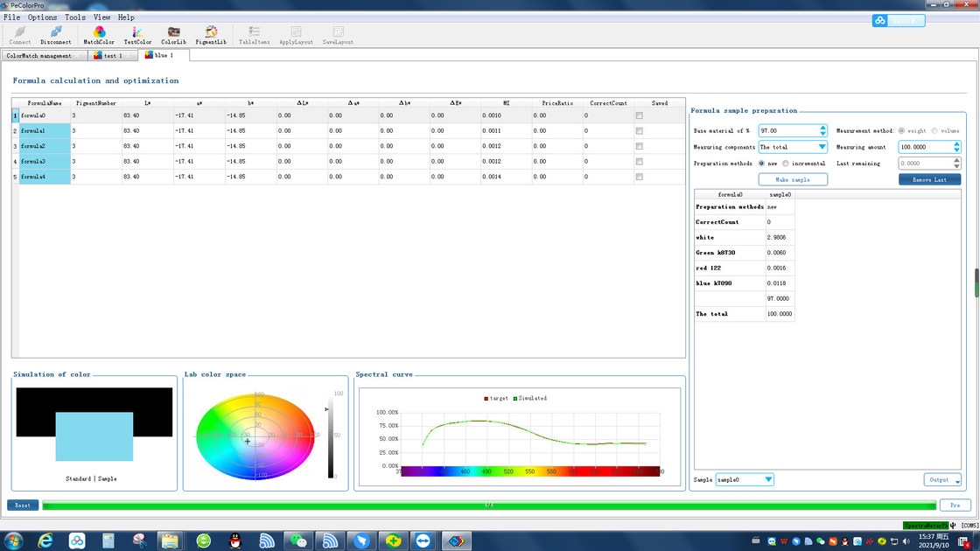The height and width of the screenshot is (551, 980).
Task: Select the volume measurement method radio
Action: pos(934,130)
